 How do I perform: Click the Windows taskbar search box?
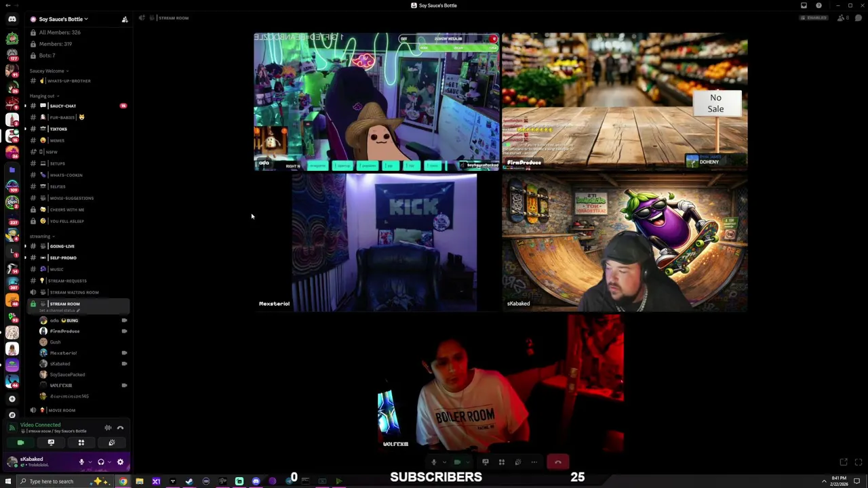[x=65, y=481]
